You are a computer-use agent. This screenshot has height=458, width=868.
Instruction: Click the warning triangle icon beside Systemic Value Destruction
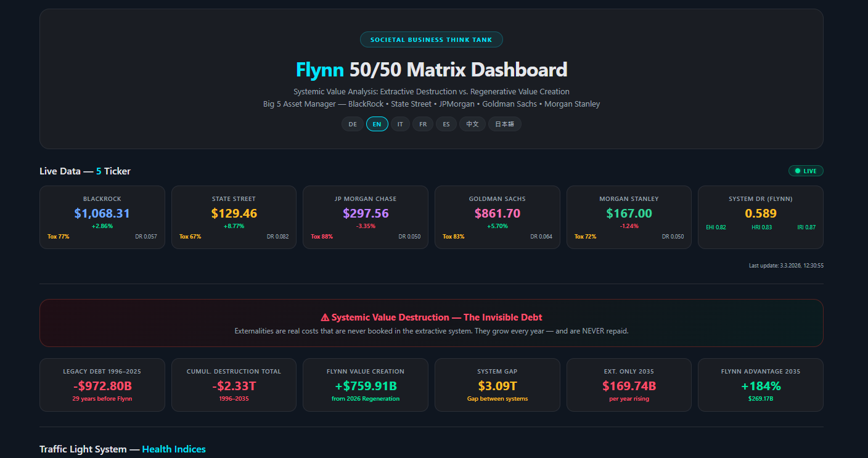(x=325, y=317)
